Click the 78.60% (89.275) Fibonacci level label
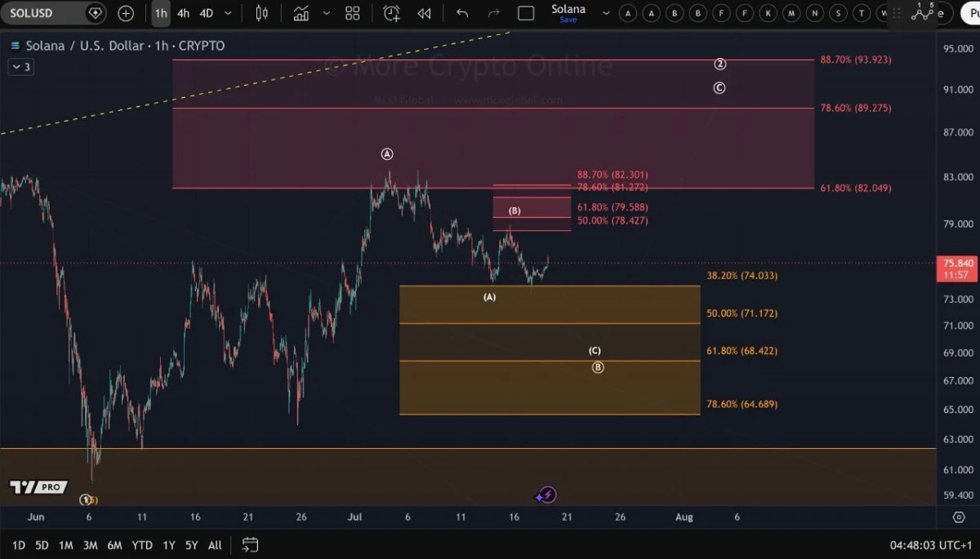This screenshot has height=559, width=980. [x=856, y=108]
